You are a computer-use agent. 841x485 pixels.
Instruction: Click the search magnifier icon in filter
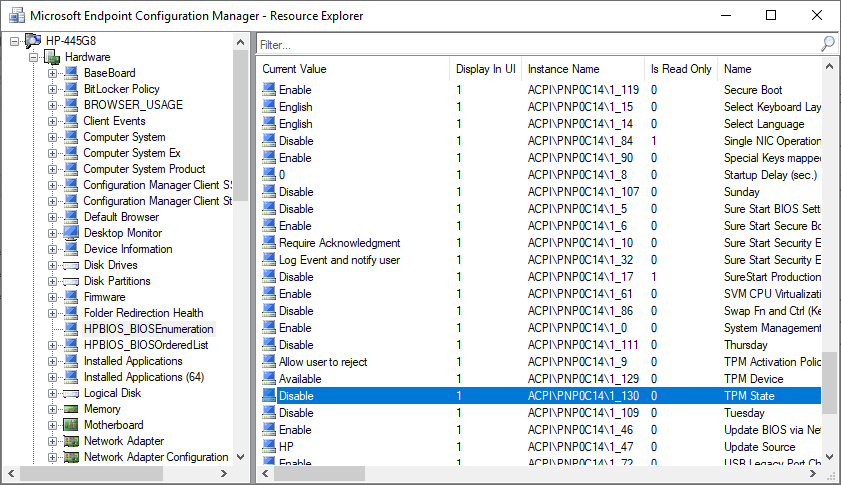pyautogui.click(x=827, y=44)
